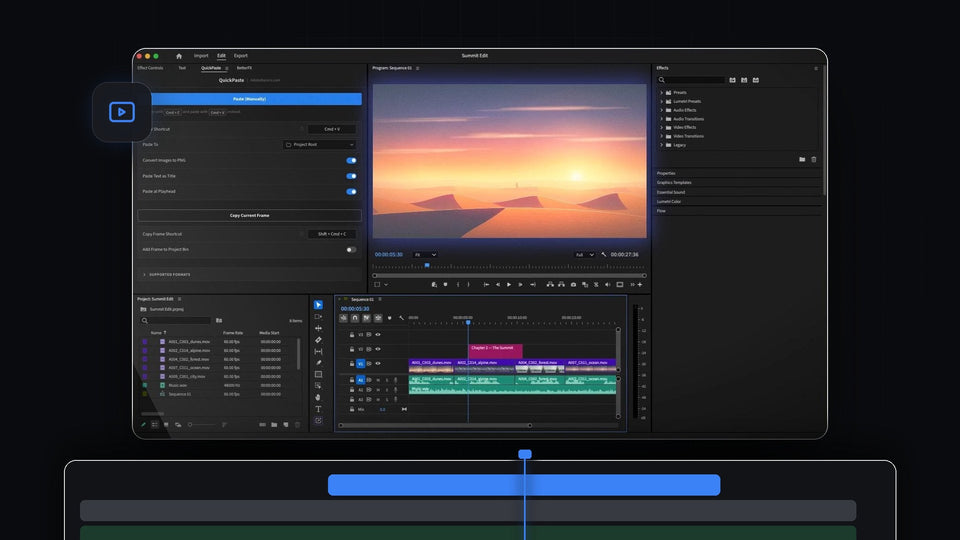Image resolution: width=960 pixels, height=540 pixels.
Task: Switch to BetterFX panel tab
Action: click(244, 68)
